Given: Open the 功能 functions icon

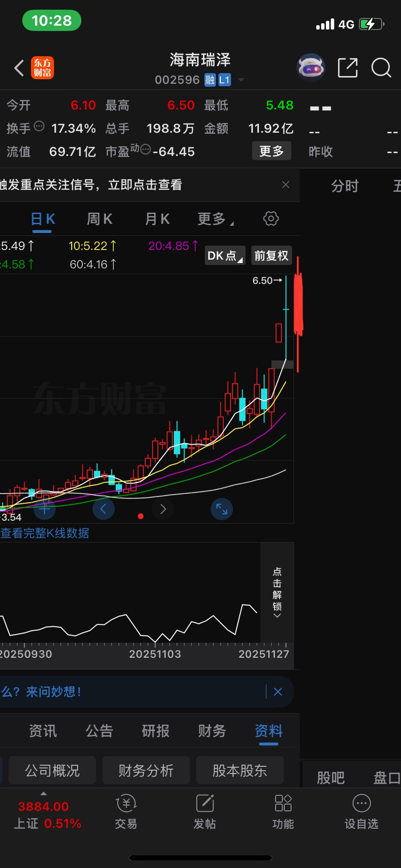Looking at the screenshot, I should tap(283, 812).
